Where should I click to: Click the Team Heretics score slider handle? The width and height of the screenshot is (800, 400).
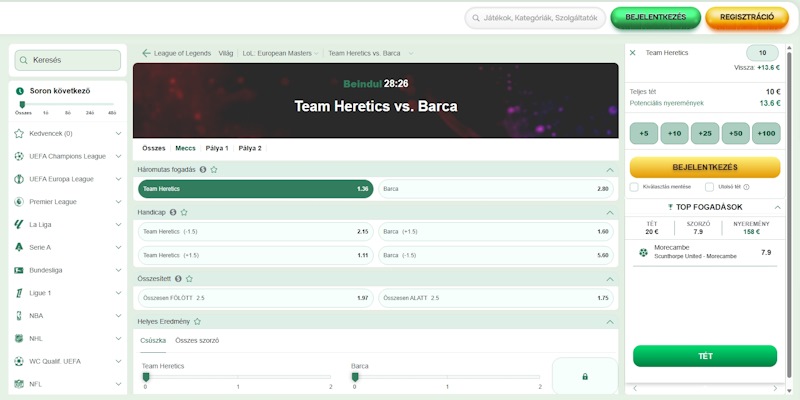pos(146,377)
